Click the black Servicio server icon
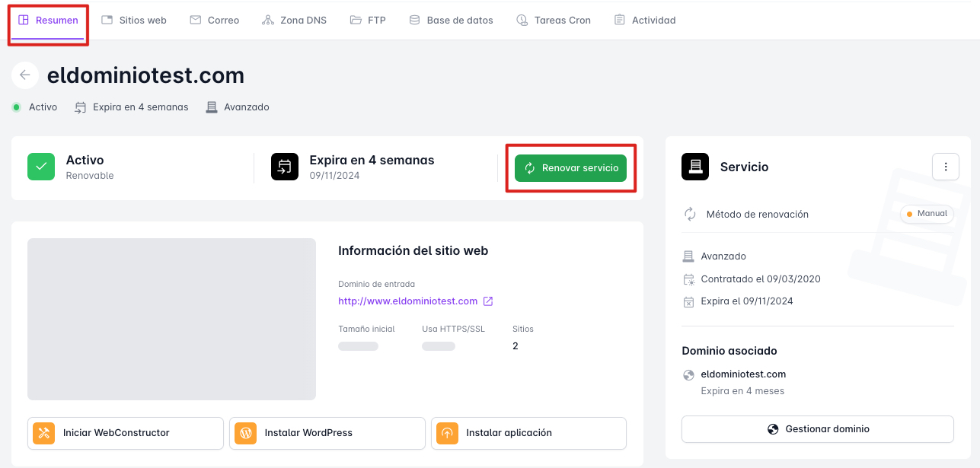 tap(695, 167)
